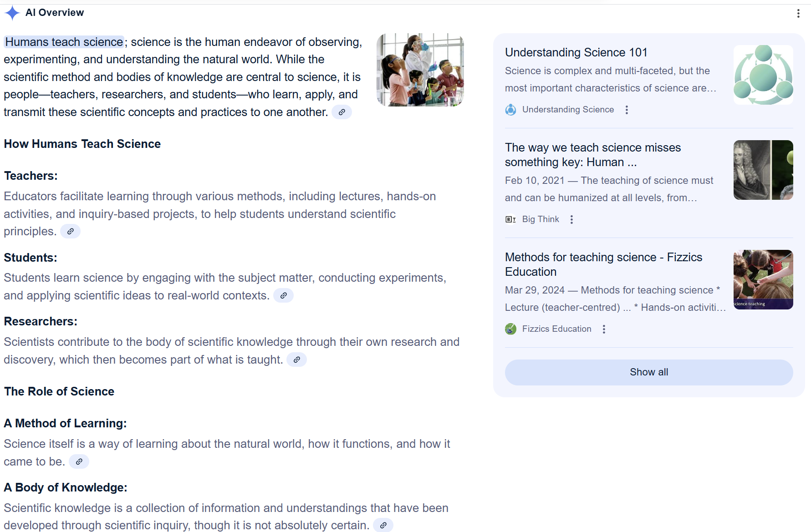
Task: Click link icon after Teachers description
Action: 70,231
